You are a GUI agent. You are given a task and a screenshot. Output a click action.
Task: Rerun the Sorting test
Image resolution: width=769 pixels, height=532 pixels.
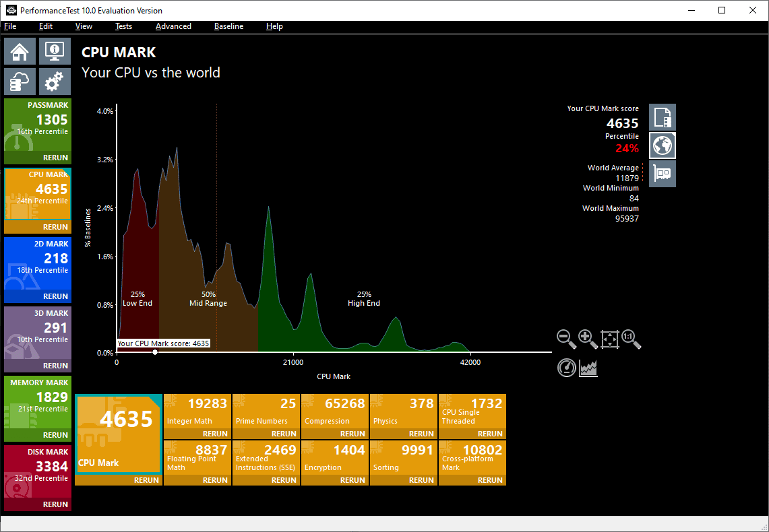(x=403, y=481)
